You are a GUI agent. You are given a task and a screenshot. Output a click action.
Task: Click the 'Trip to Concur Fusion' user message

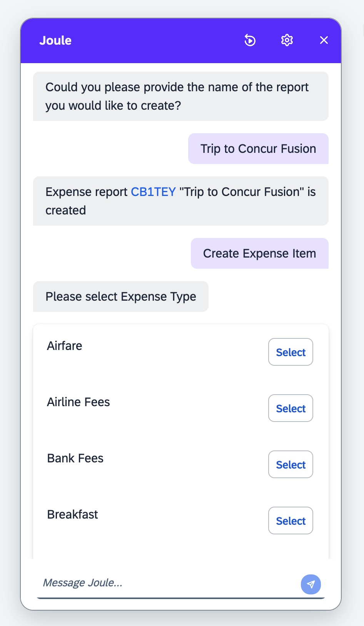click(258, 149)
